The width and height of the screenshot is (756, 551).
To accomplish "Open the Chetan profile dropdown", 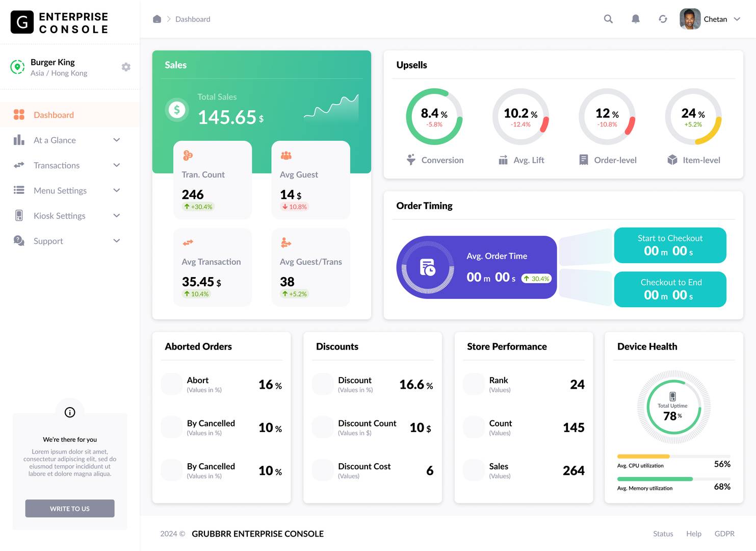I will (x=737, y=19).
